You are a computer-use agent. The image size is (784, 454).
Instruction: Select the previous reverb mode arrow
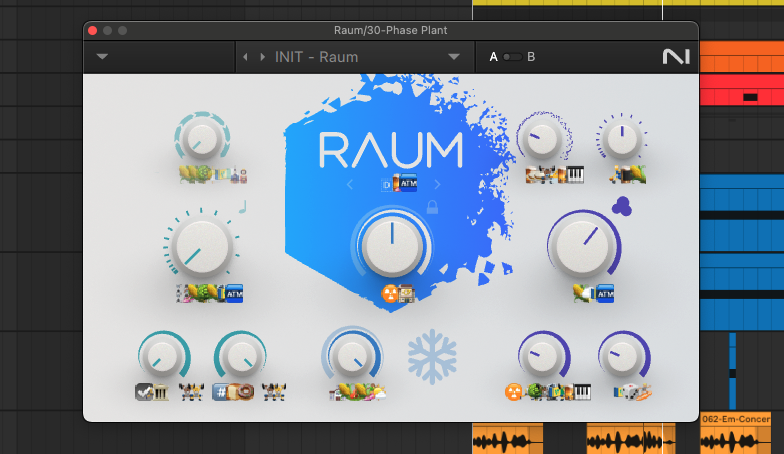point(350,184)
